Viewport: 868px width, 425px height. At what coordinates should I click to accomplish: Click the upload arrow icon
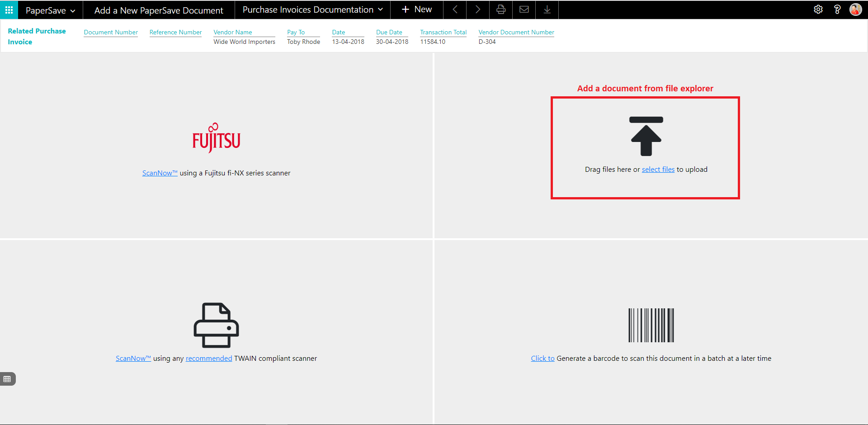[646, 136]
